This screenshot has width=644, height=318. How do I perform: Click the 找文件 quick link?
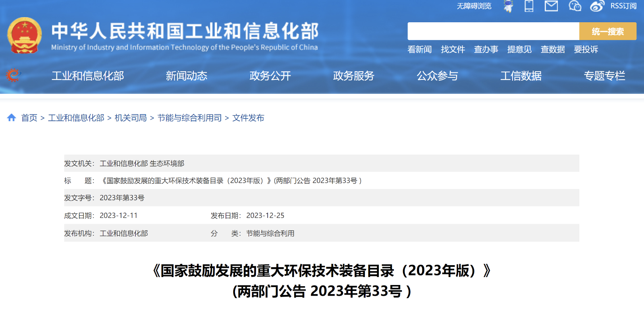(x=453, y=49)
